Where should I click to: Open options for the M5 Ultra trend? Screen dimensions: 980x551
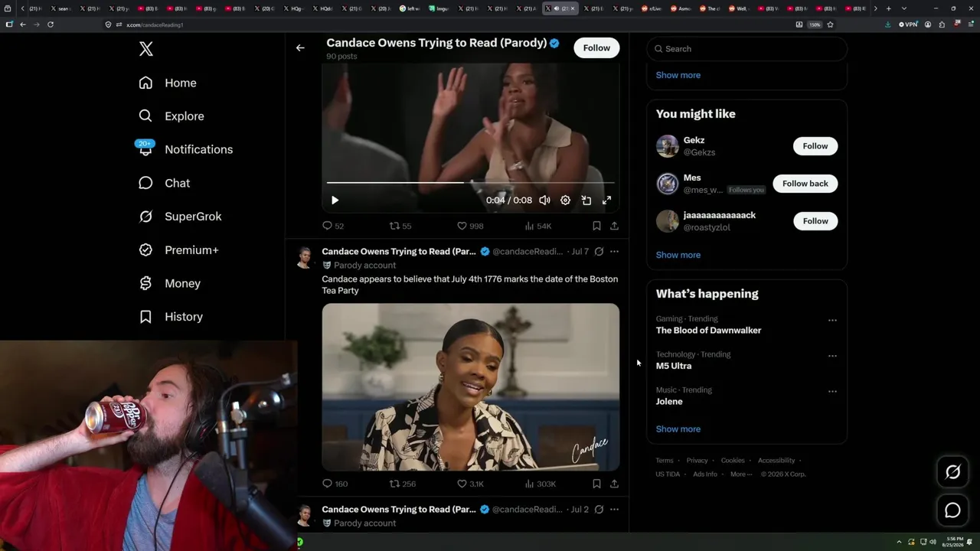click(x=832, y=356)
